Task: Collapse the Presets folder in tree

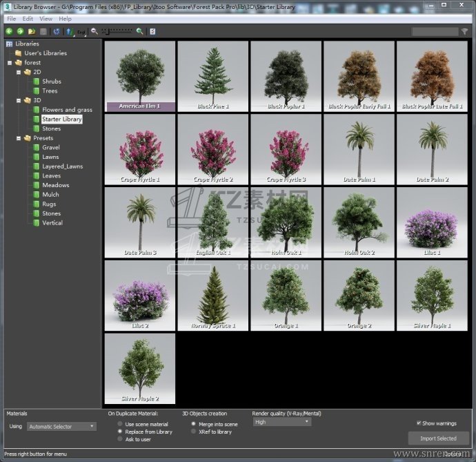Action: [x=18, y=138]
